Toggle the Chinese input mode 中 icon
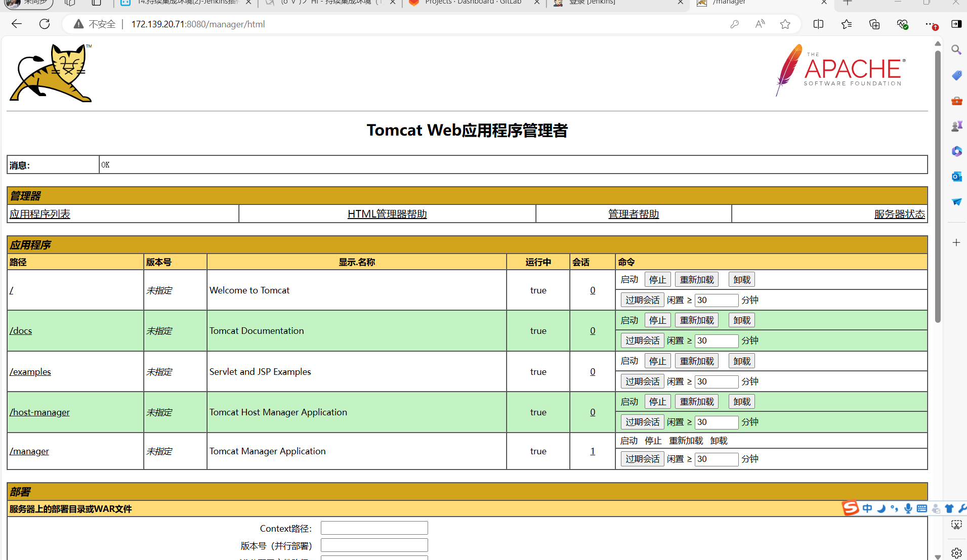This screenshot has width=967, height=560. [x=867, y=508]
